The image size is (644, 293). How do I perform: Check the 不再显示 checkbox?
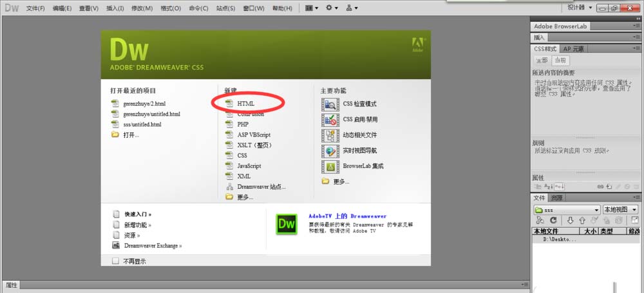tap(115, 261)
